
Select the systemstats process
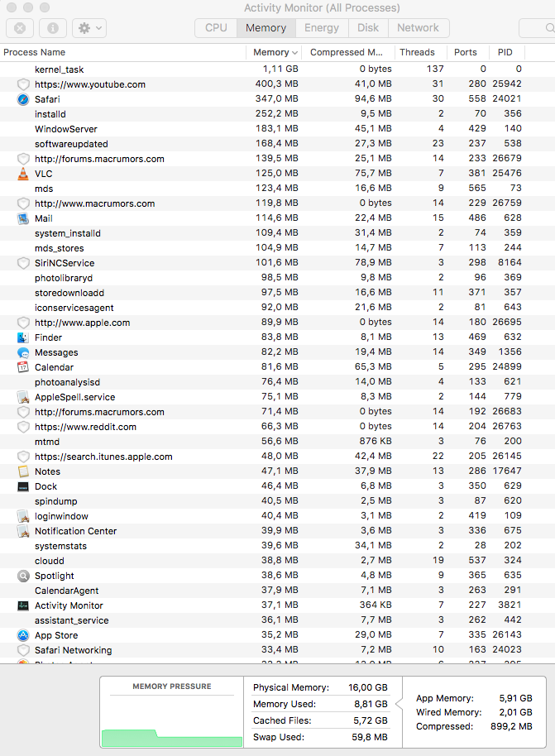pos(277,546)
